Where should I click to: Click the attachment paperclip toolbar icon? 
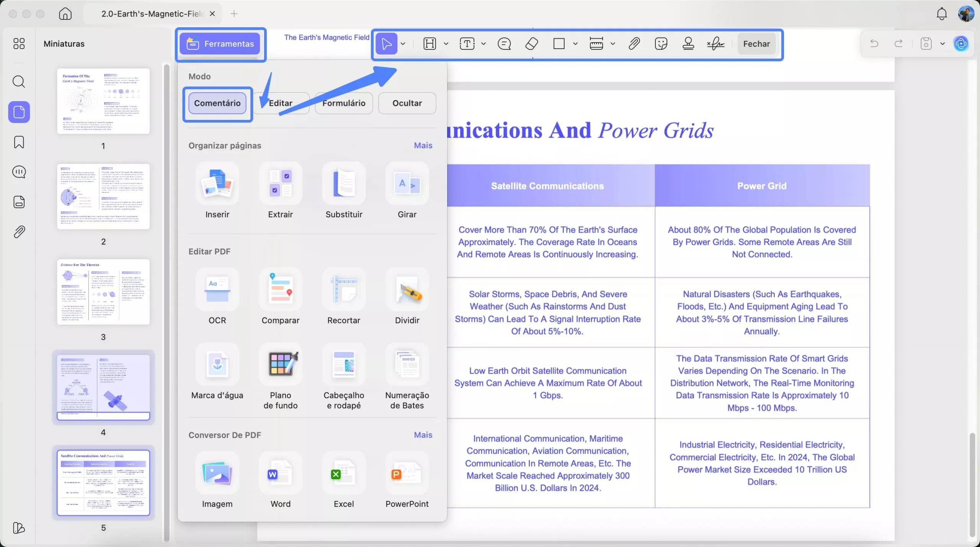(634, 44)
